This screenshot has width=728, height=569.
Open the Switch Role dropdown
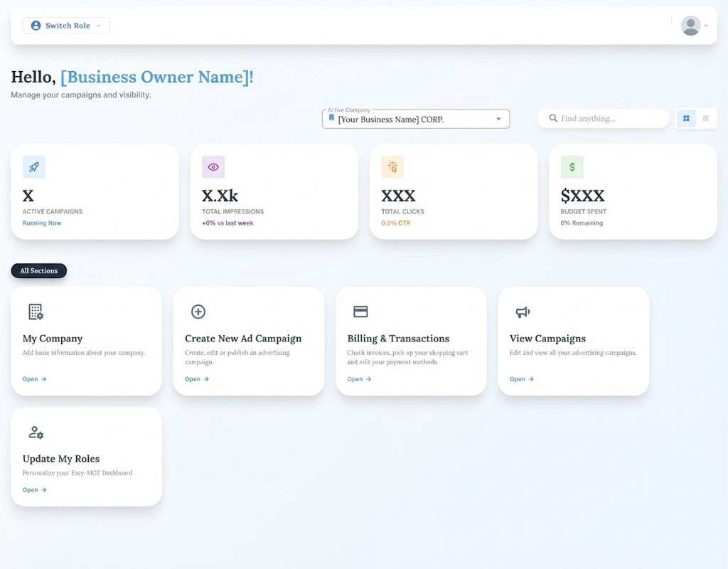[x=66, y=26]
